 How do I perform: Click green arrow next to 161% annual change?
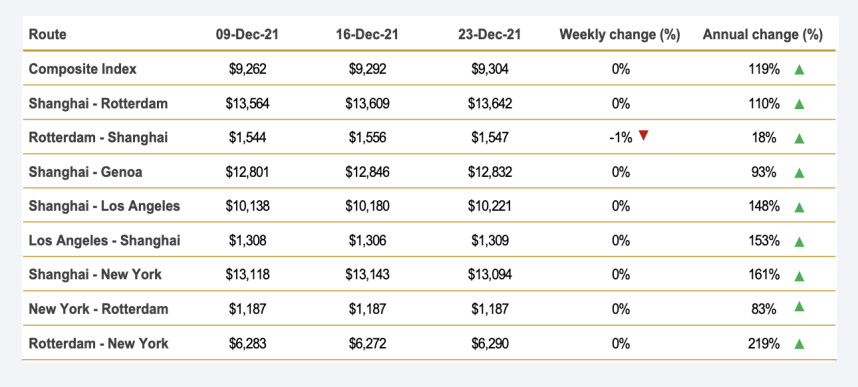click(x=799, y=276)
